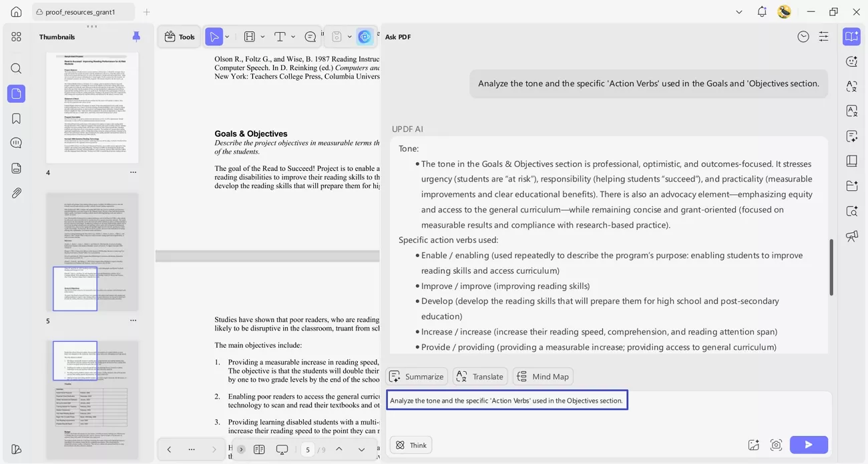
Task: Add a new tab with plus
Action: point(147,12)
